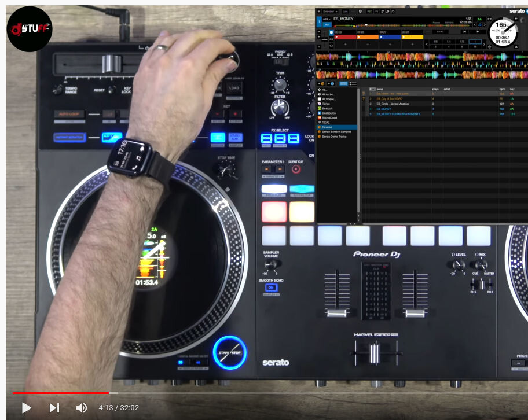
Task: Select the Serato Demo Tracks crate
Action: 332,137
